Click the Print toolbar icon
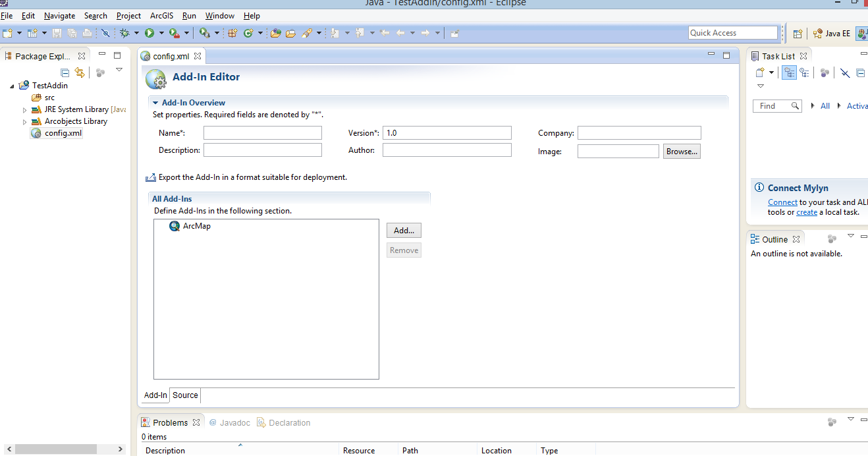Screen dimensions: 868x456 [87, 33]
